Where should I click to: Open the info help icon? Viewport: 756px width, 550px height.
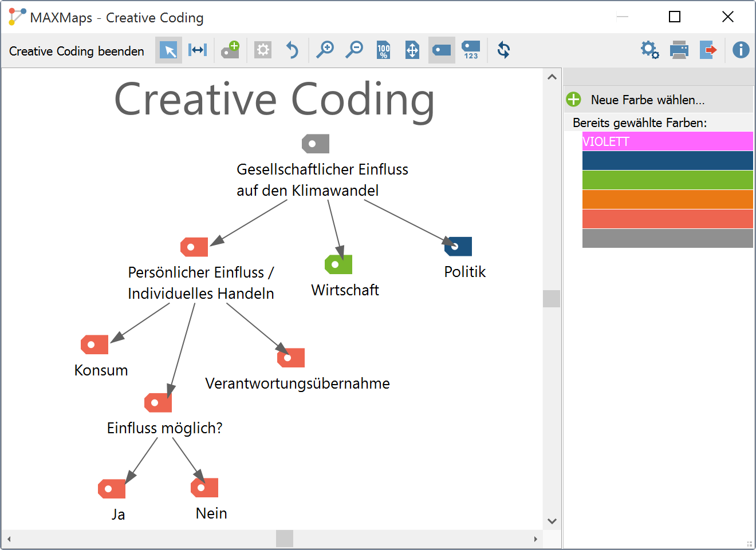[741, 50]
